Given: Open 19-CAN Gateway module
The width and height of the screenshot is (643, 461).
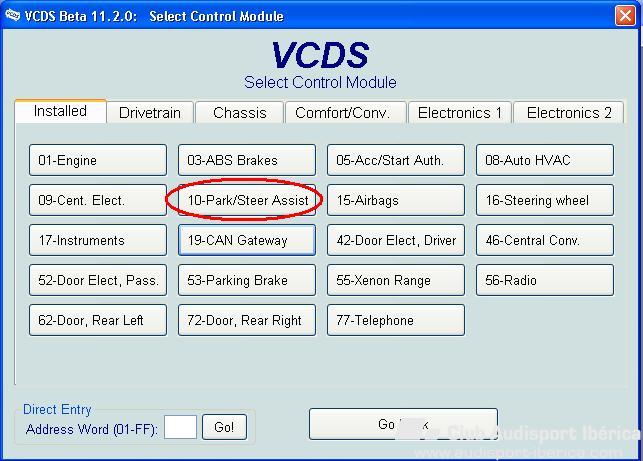Looking at the screenshot, I should tap(247, 240).
